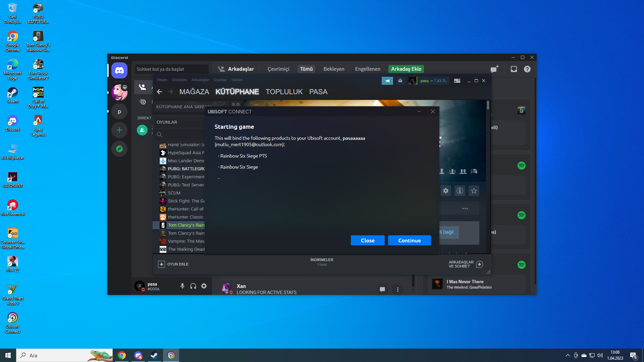Screen dimensions: 644x362
Task: Open Apex Legends desktop shortcut
Action: point(38,126)
